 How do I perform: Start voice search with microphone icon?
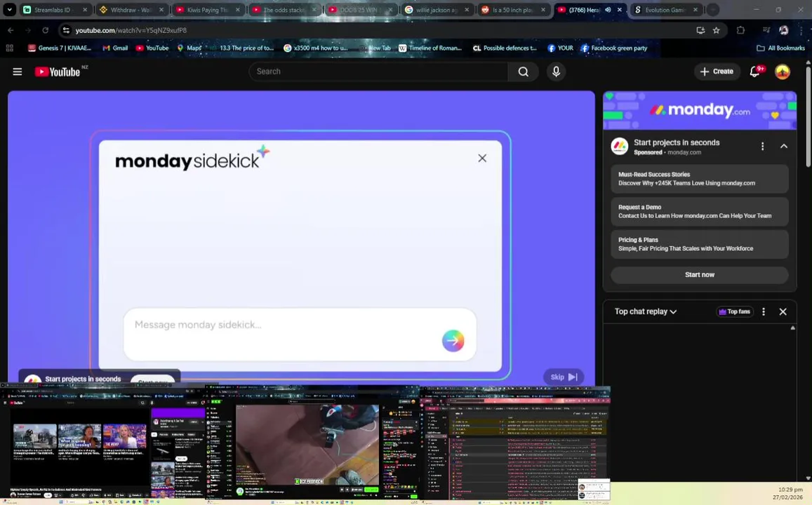[556, 72]
